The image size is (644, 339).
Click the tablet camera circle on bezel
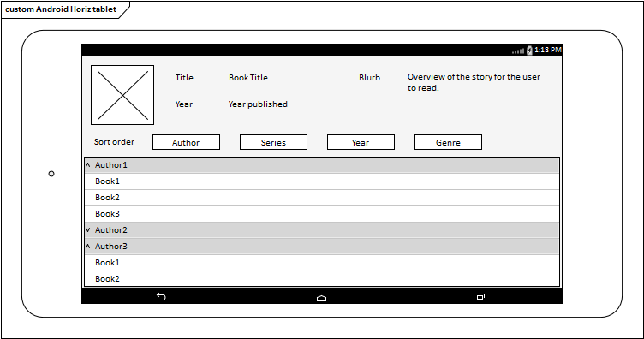(51, 174)
